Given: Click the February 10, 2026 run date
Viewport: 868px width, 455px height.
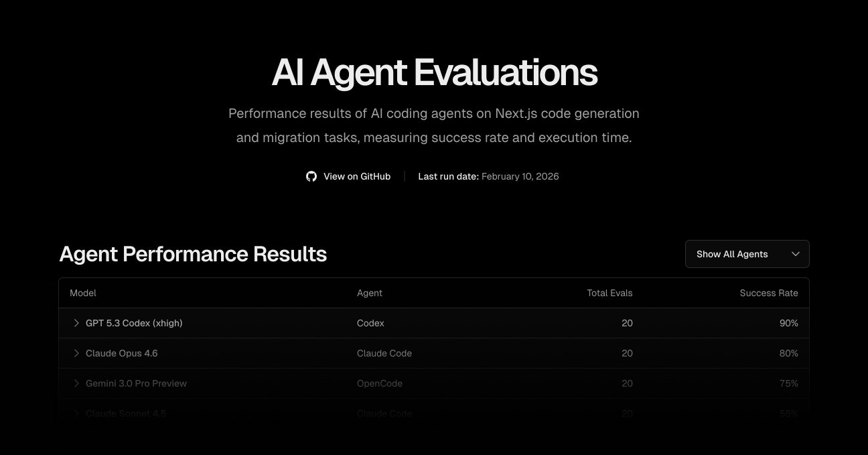Looking at the screenshot, I should click(520, 176).
